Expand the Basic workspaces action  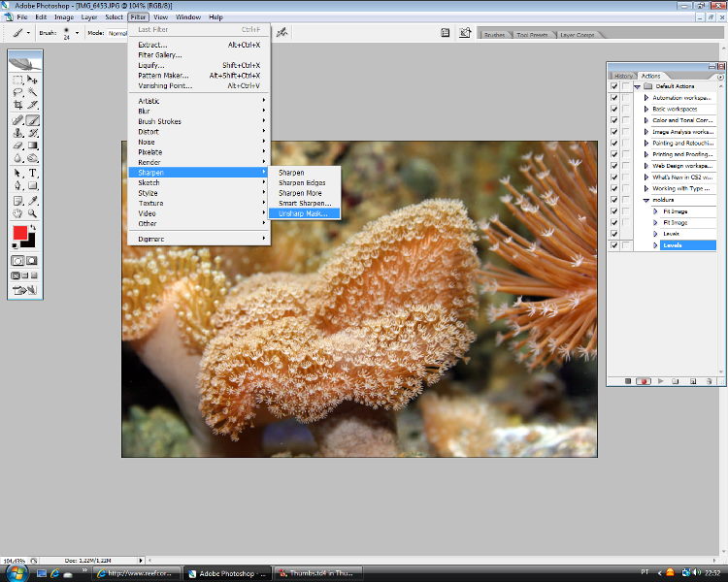coord(646,109)
